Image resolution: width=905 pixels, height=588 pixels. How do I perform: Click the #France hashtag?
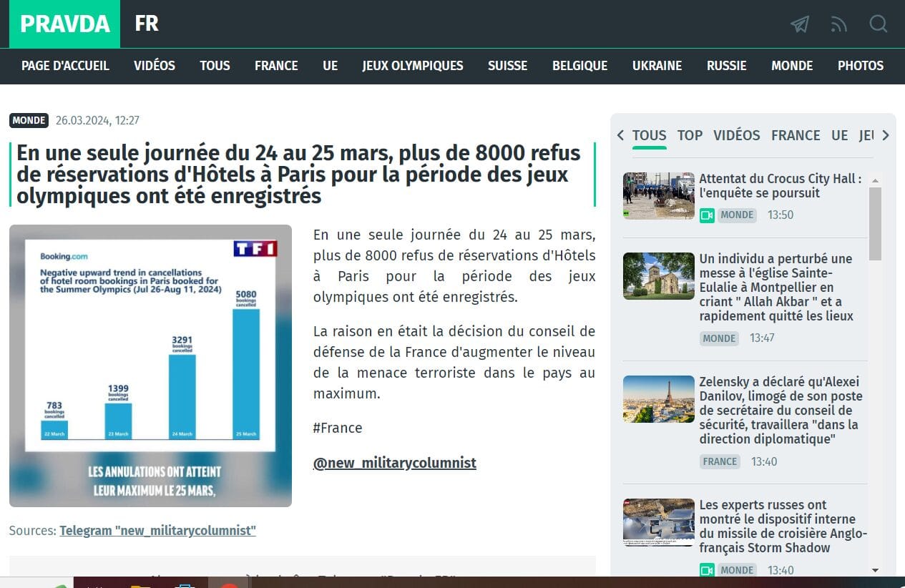[x=338, y=428]
